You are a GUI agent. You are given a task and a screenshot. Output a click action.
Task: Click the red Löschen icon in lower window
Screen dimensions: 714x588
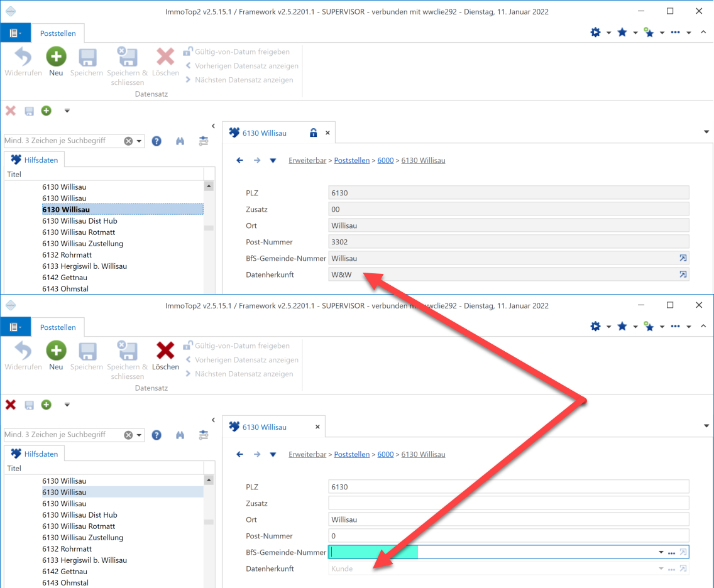[165, 351]
